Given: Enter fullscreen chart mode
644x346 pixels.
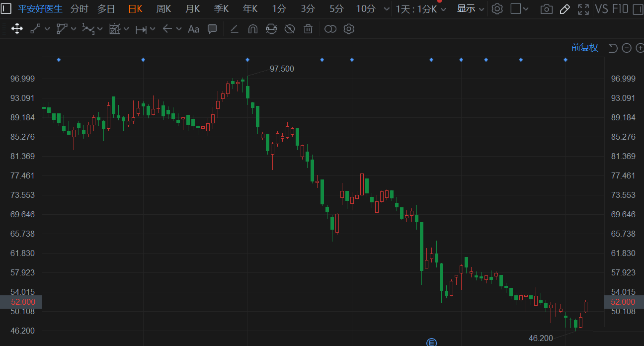Looking at the screenshot, I should click(x=583, y=9).
